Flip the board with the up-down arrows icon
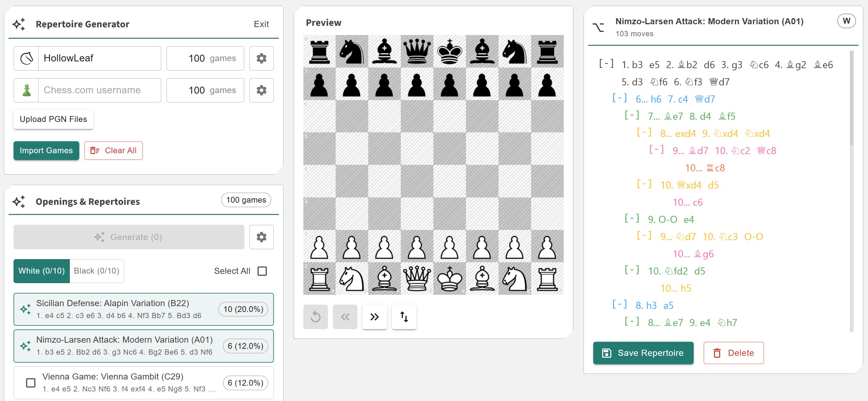This screenshot has height=401, width=868. point(404,317)
